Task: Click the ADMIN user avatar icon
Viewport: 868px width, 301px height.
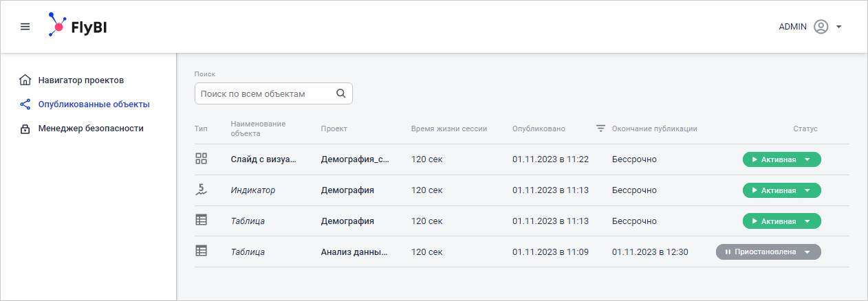Action: coord(821,27)
